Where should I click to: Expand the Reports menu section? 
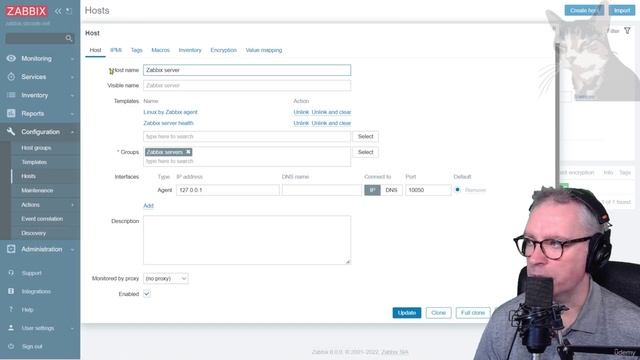(x=72, y=114)
